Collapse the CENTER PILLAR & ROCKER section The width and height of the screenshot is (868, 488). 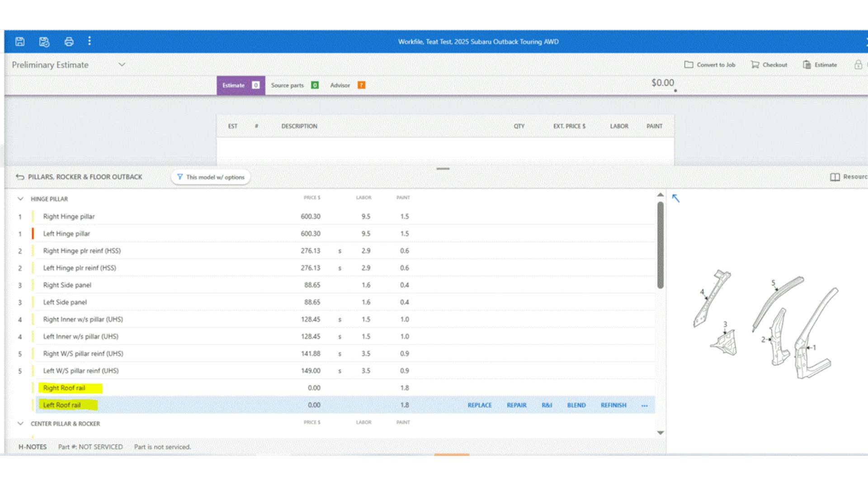tap(20, 423)
